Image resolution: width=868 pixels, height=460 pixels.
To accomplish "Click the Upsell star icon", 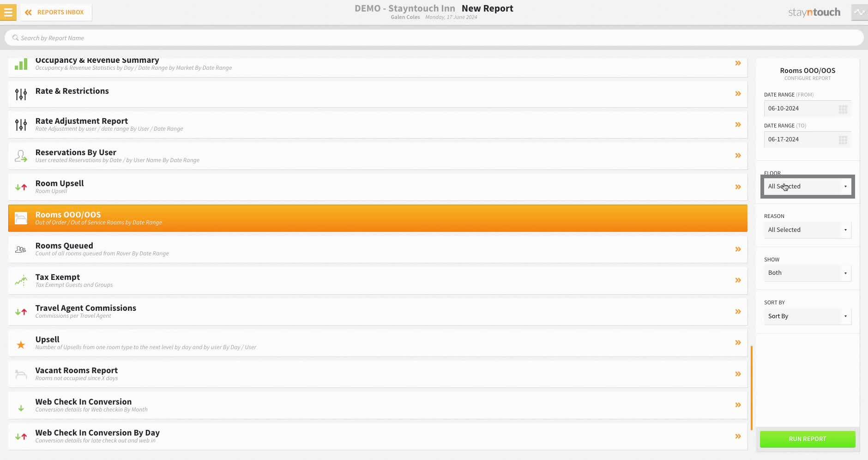I will [x=21, y=345].
